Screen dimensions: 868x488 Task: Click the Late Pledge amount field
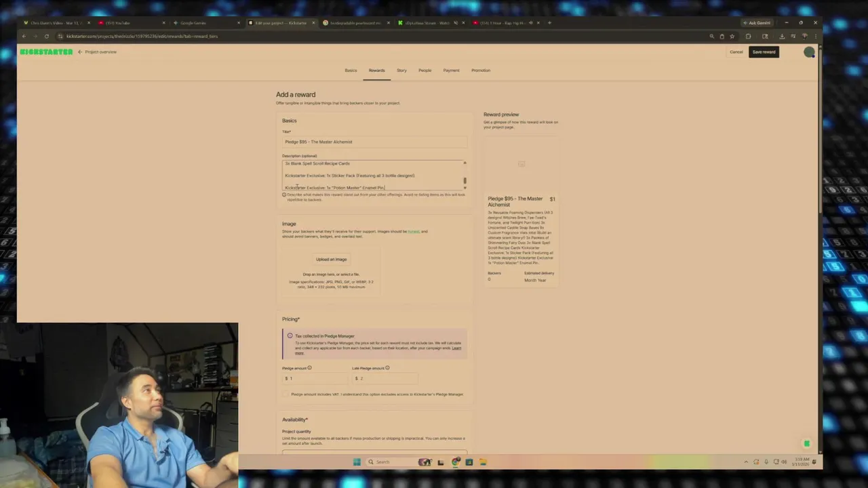(x=384, y=378)
